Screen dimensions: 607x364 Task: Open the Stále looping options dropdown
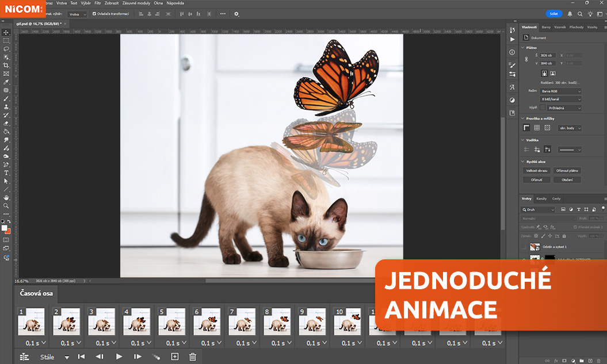55,357
